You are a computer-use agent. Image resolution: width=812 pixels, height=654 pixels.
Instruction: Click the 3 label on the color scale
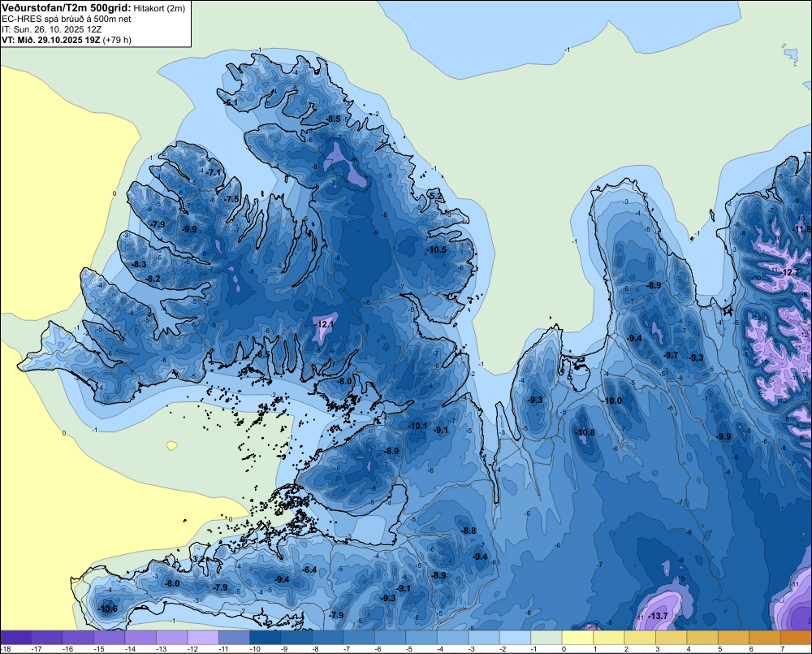tap(657, 649)
